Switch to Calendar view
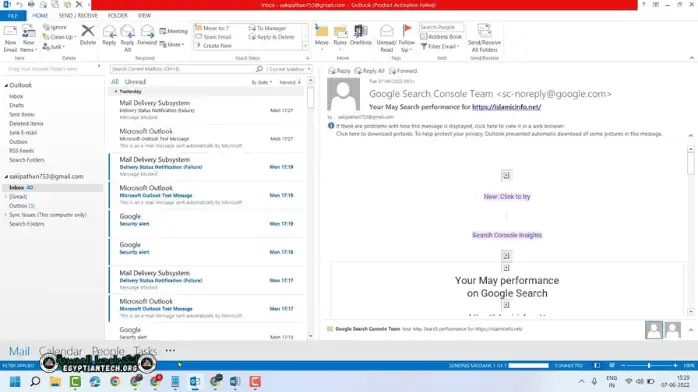 pyautogui.click(x=61, y=351)
